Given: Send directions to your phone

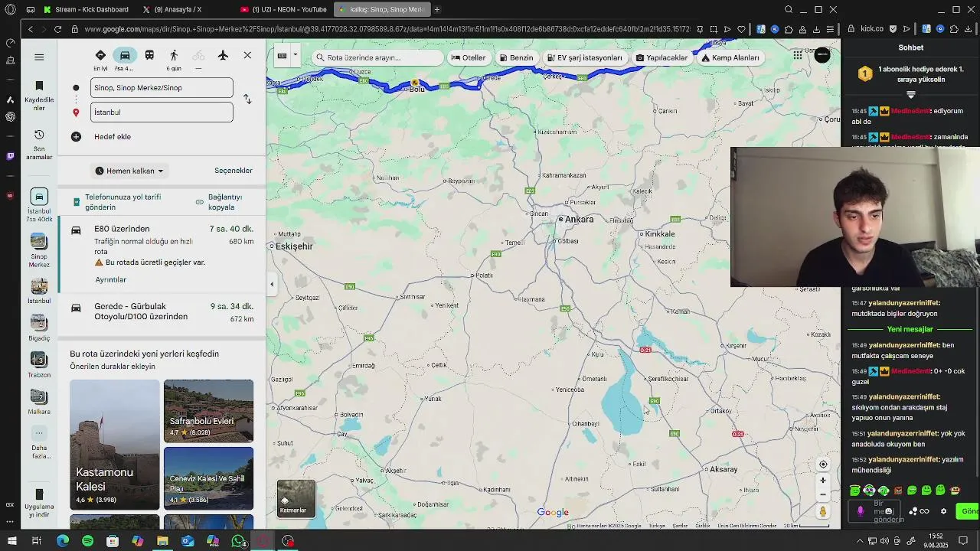Looking at the screenshot, I should [x=116, y=202].
